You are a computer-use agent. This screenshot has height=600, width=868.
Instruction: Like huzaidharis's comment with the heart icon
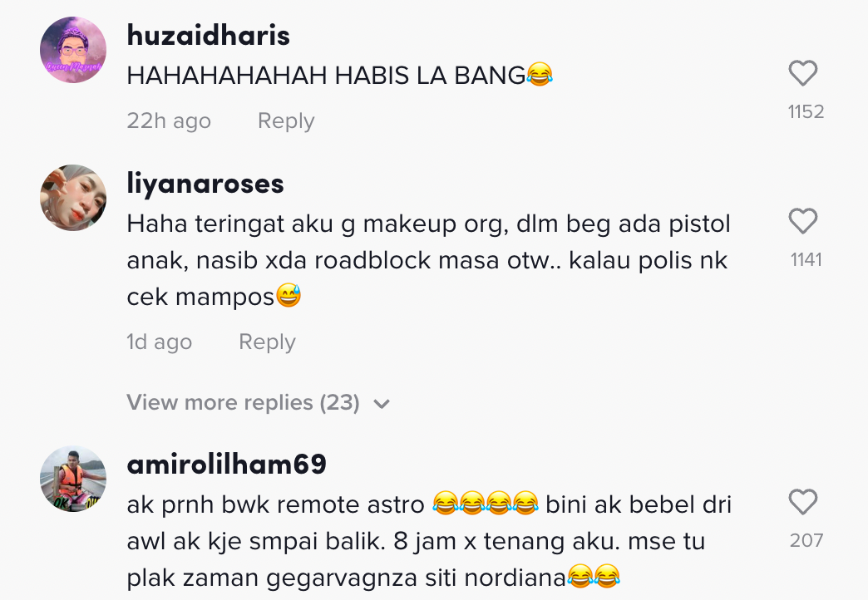[x=802, y=73]
